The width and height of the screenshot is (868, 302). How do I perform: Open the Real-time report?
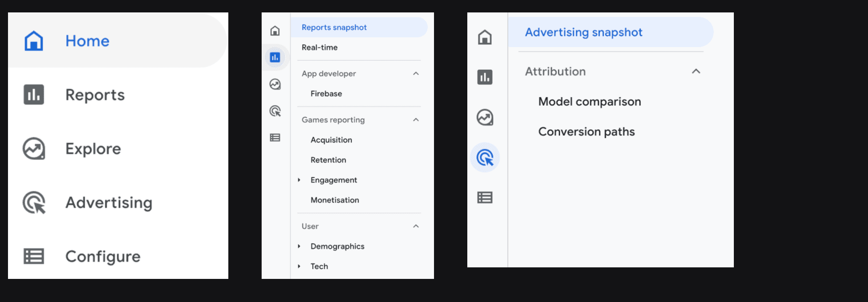[x=319, y=48]
